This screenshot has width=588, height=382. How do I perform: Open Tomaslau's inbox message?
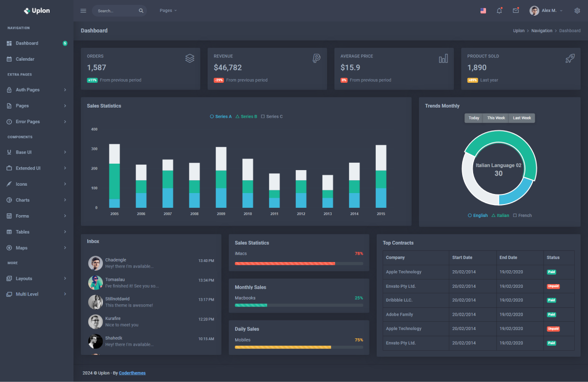click(151, 283)
